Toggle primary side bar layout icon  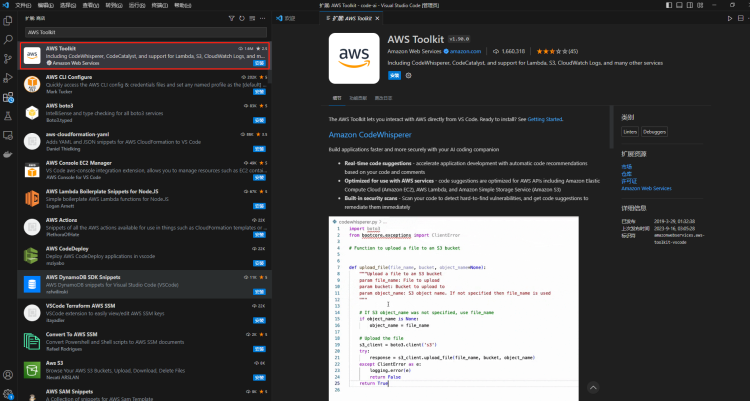pos(669,5)
